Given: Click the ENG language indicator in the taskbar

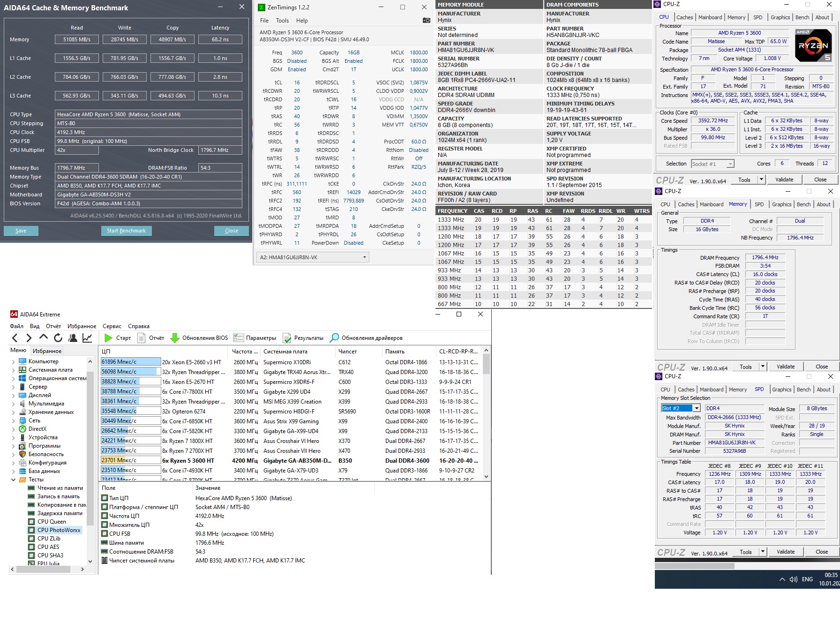Looking at the screenshot, I should pyautogui.click(x=807, y=579).
